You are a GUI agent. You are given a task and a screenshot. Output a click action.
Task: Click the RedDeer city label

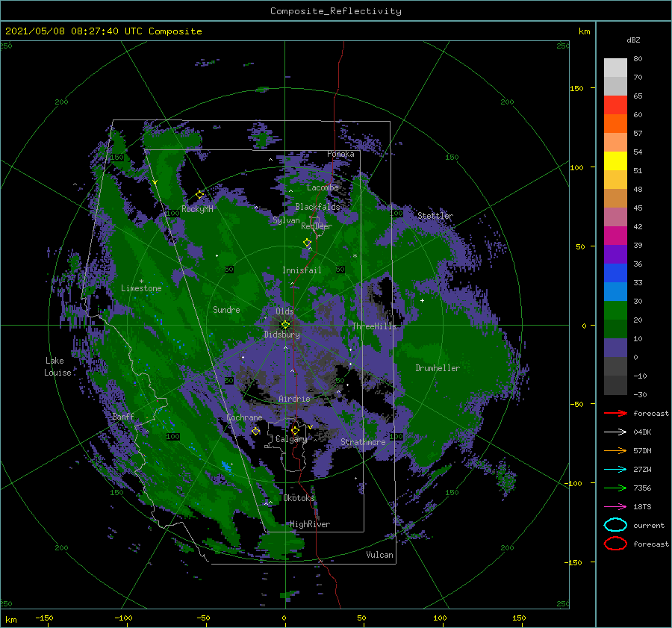[x=317, y=226]
